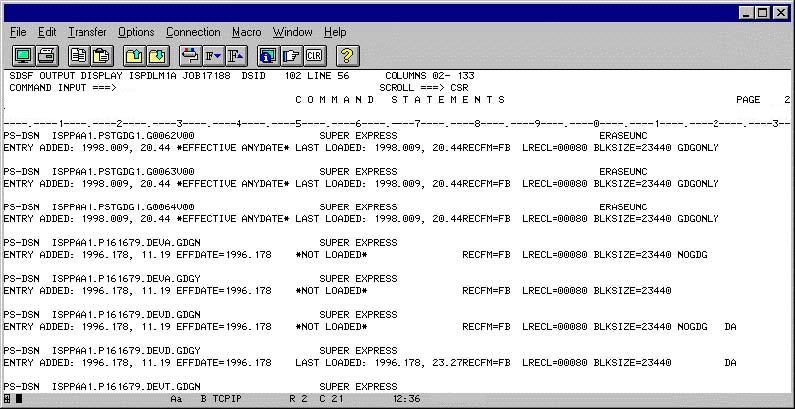The height and width of the screenshot is (409, 795).
Task: Click job name ISPDLM1A in header
Action: click(153, 76)
